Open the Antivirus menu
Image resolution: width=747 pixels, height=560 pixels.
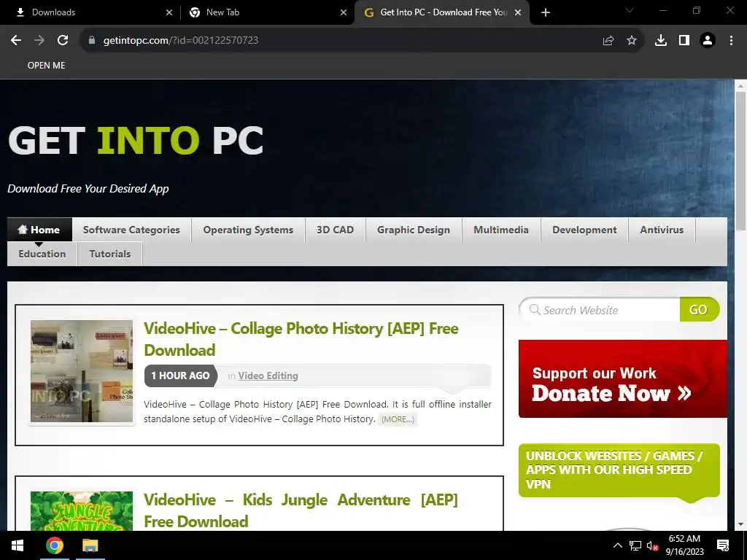click(662, 230)
